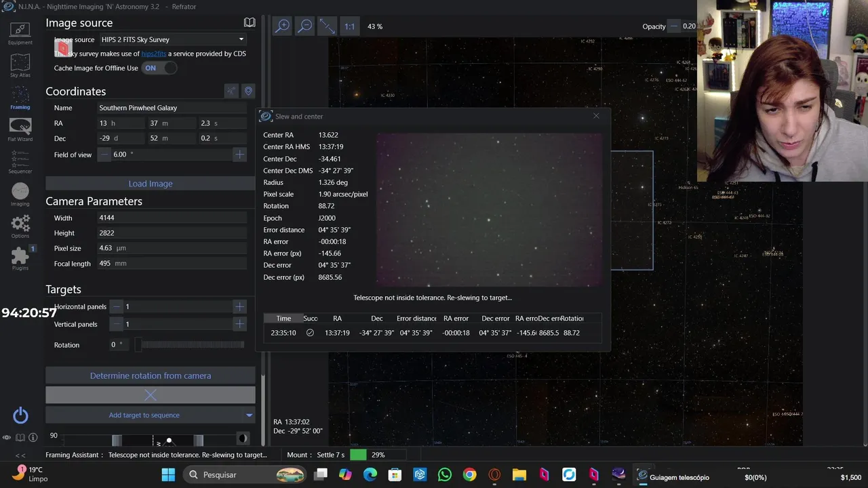This screenshot has width=868, height=488.
Task: Open the Equipment section in sidebar
Action: (x=20, y=33)
